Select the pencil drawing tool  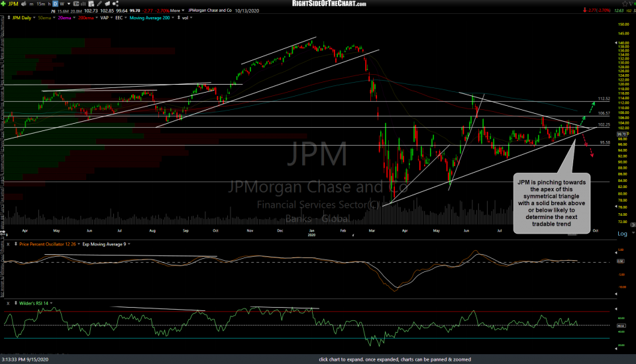tap(99, 4)
